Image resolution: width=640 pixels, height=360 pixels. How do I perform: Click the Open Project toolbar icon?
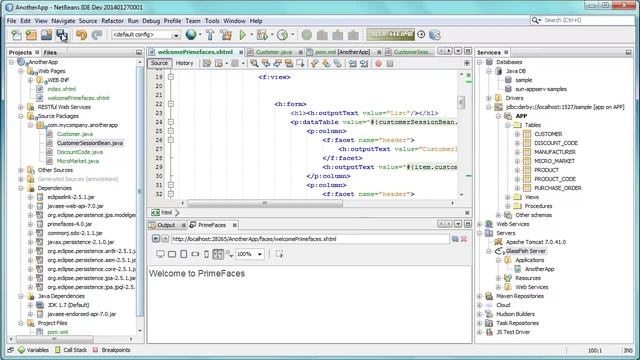click(46, 35)
